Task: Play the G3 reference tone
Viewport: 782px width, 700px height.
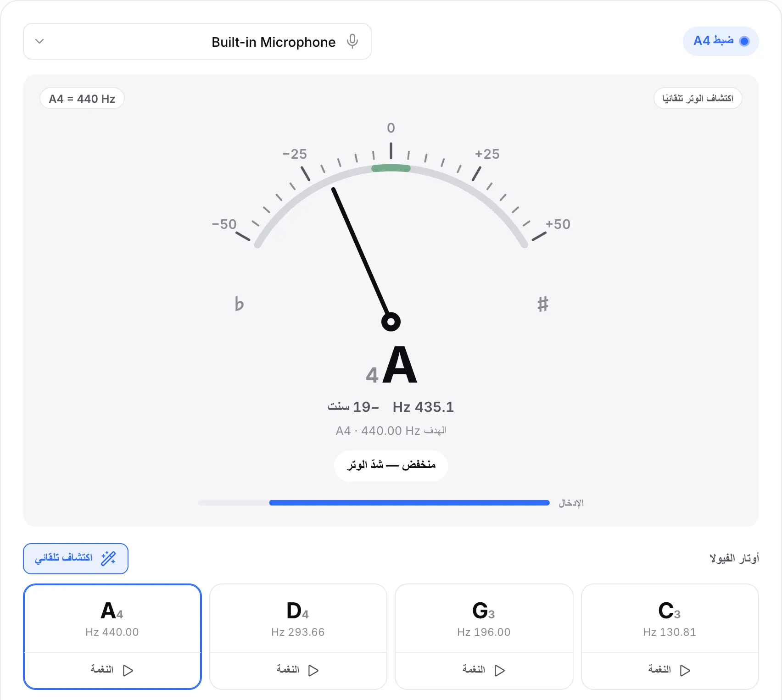Action: (x=484, y=670)
